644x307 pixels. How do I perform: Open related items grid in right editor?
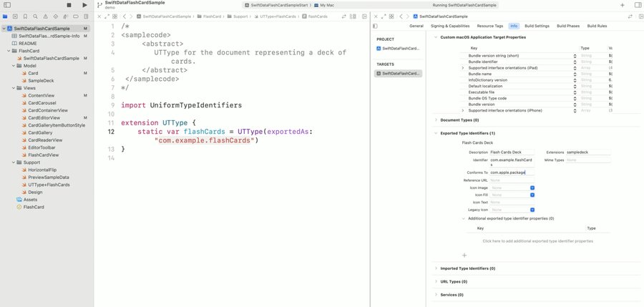coord(391,16)
